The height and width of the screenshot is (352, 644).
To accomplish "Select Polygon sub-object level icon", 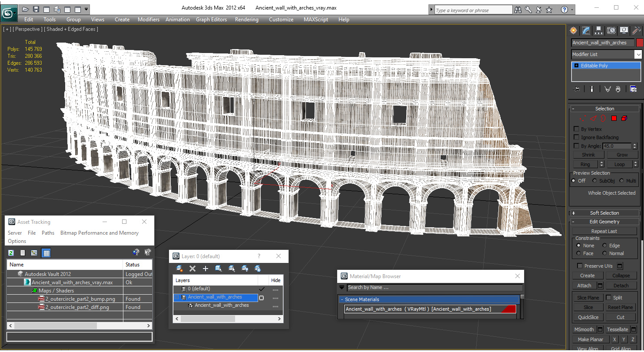I will click(614, 118).
